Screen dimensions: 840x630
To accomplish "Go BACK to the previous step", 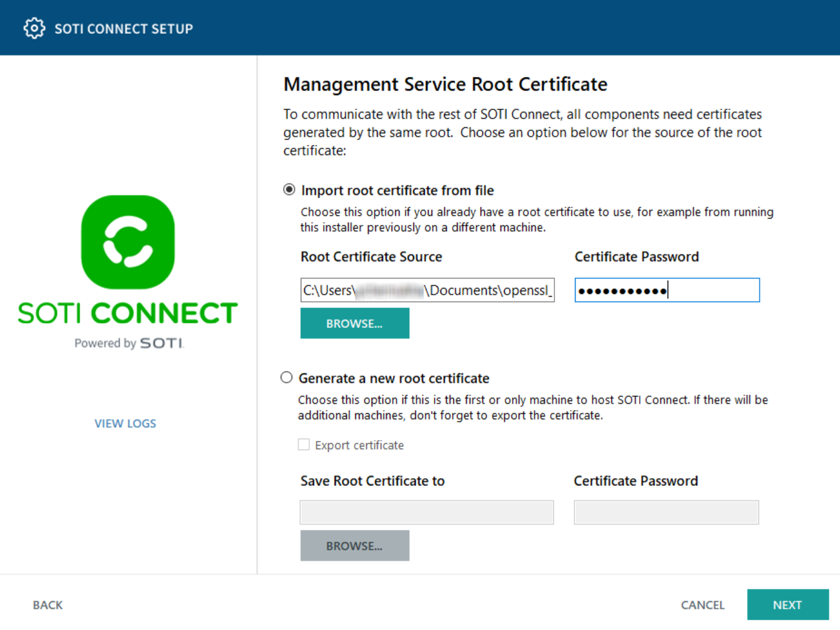I will coord(48,605).
